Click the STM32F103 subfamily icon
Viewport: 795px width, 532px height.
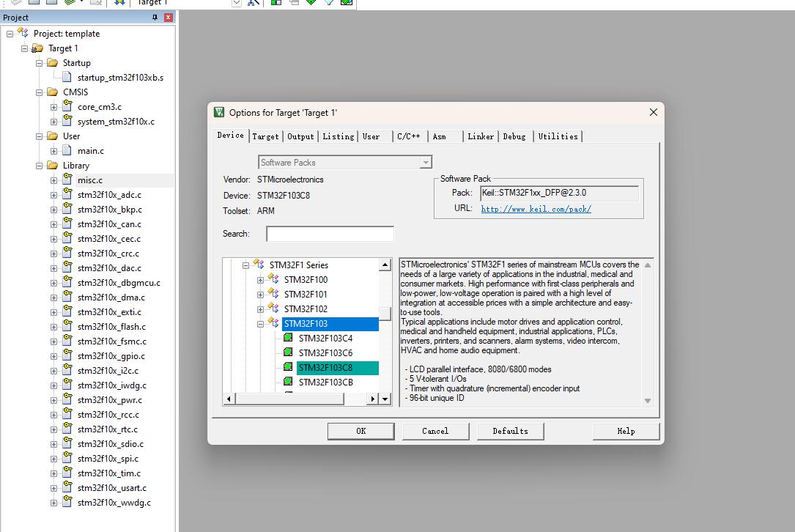[273, 323]
